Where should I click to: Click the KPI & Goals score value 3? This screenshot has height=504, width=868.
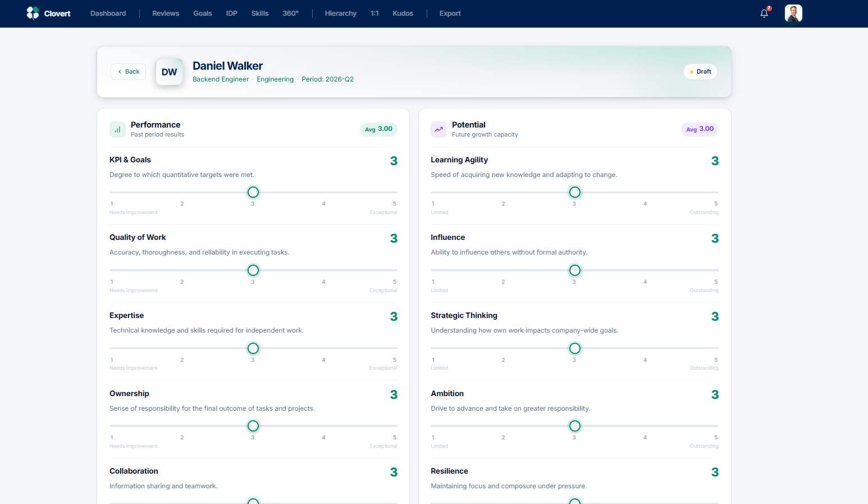point(394,161)
